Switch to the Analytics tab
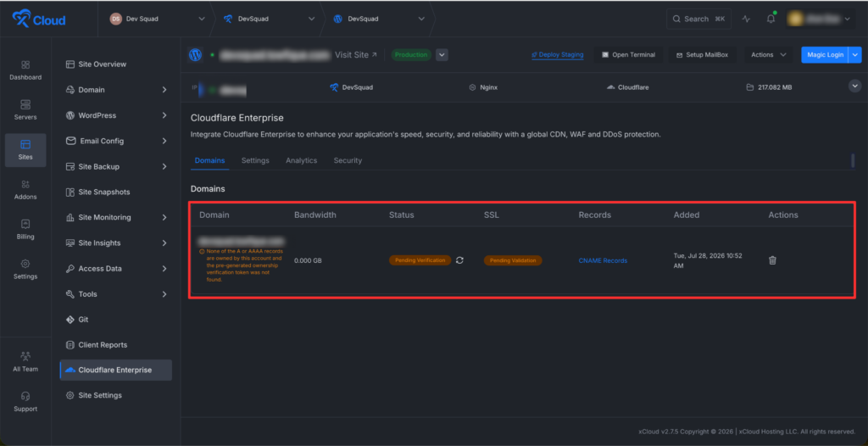The width and height of the screenshot is (868, 446). [301, 160]
